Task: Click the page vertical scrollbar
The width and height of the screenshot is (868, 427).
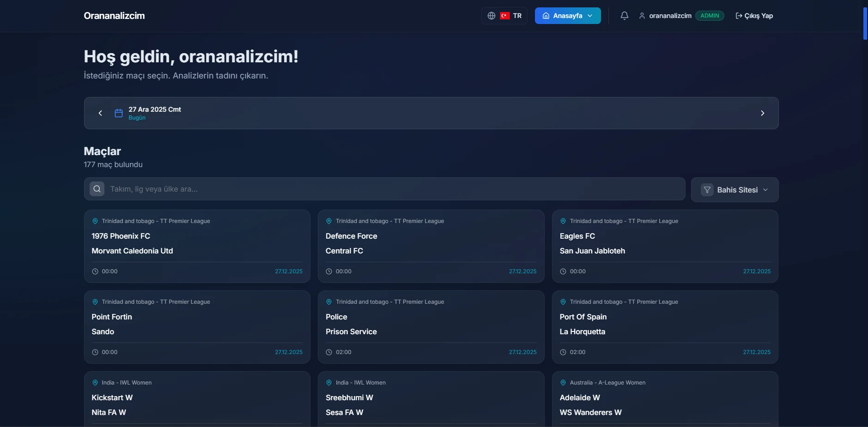Action: [x=865, y=23]
